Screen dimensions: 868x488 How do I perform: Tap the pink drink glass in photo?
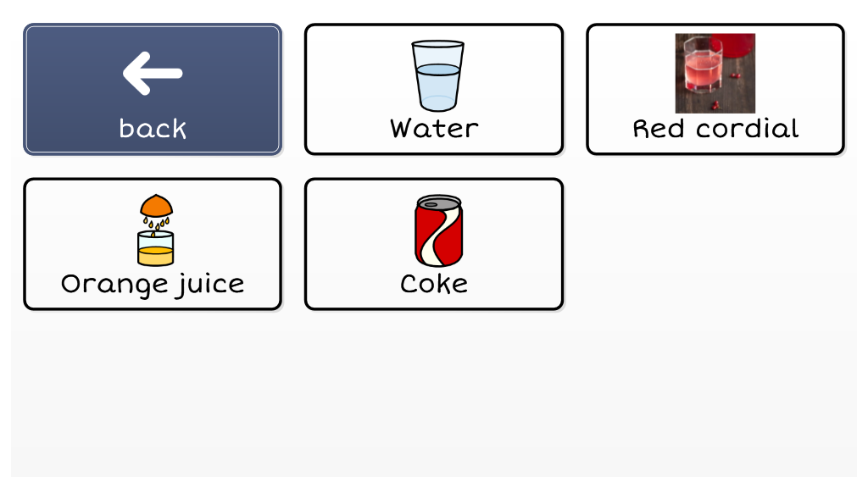(x=703, y=66)
